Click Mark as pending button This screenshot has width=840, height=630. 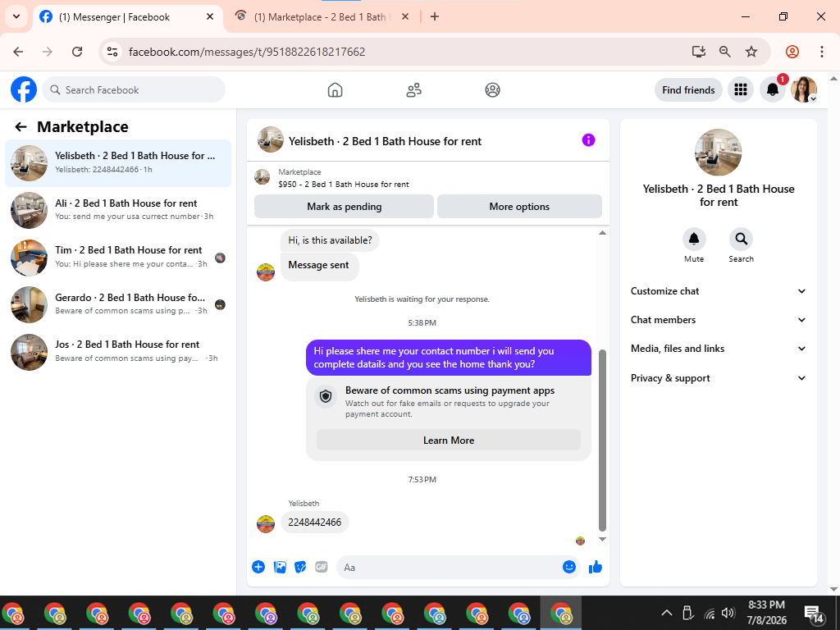tap(344, 206)
